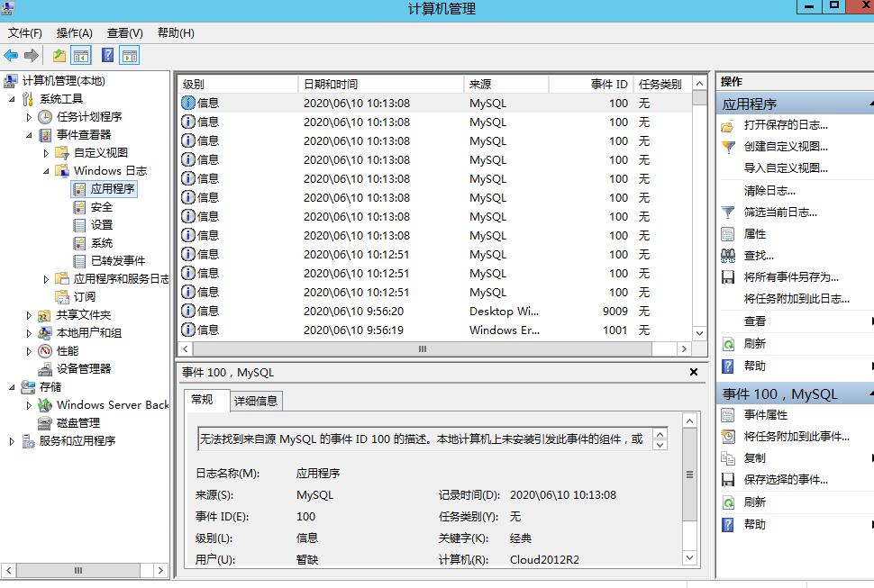Open the 文件(F) menu

[24, 32]
